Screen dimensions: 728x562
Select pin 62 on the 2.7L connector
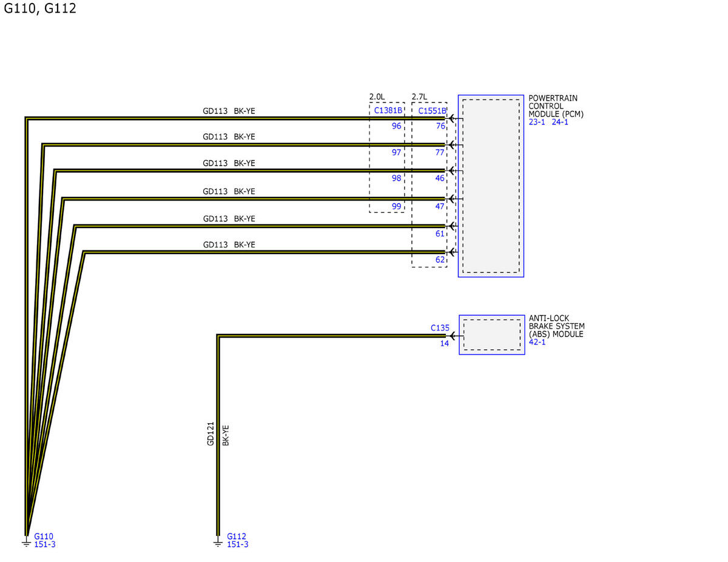tap(440, 260)
